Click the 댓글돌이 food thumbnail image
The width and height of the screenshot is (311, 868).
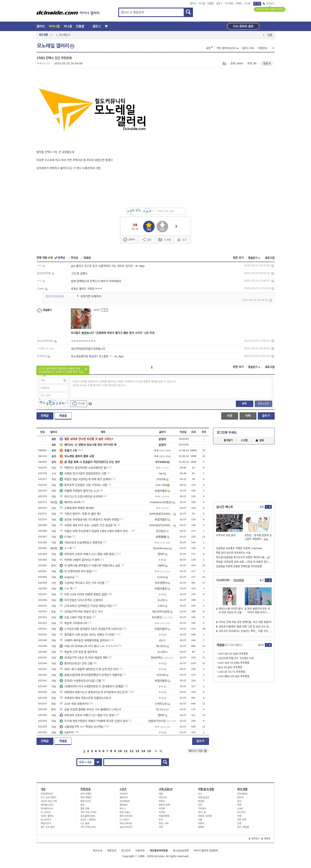pos(81,318)
